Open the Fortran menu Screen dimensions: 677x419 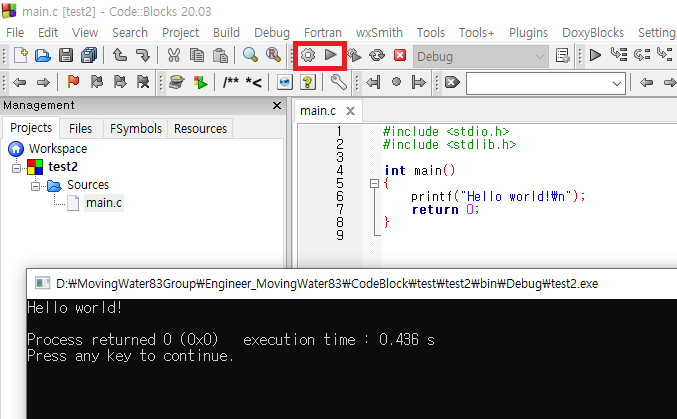tap(323, 32)
